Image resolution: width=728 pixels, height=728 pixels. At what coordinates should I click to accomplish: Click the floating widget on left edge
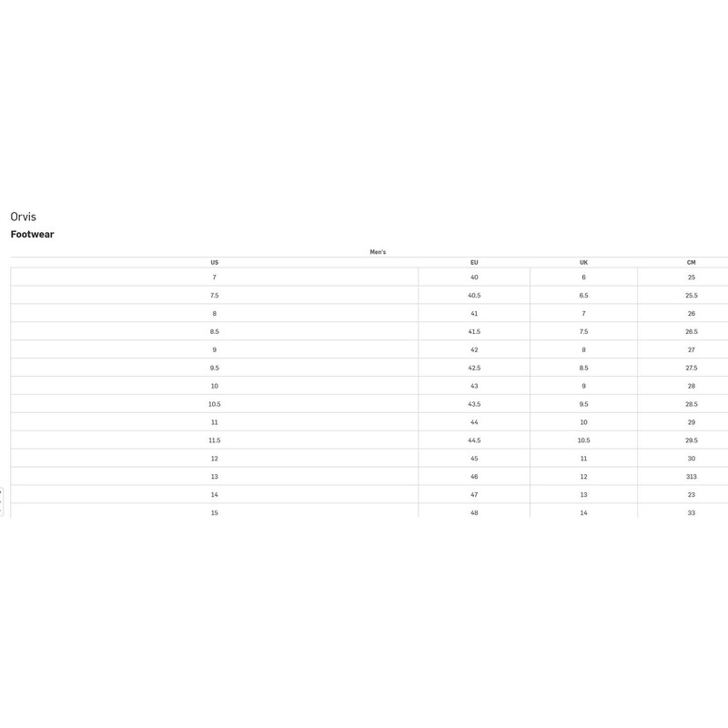click(x=2, y=500)
